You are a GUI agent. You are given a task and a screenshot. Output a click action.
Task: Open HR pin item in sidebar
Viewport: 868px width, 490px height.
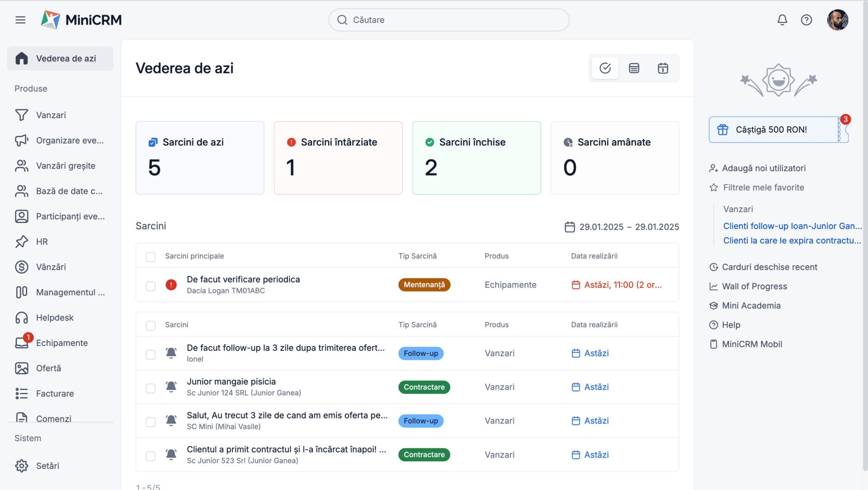[60, 242]
